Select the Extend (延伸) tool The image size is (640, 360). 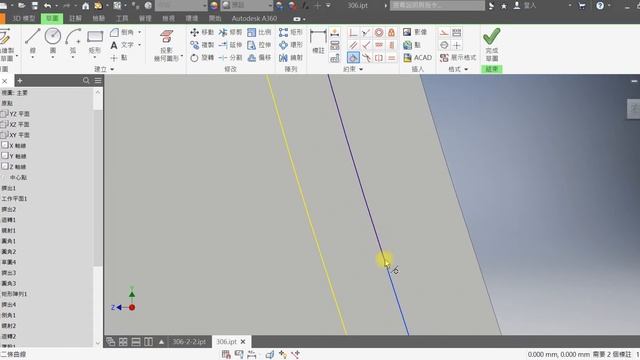pos(230,45)
